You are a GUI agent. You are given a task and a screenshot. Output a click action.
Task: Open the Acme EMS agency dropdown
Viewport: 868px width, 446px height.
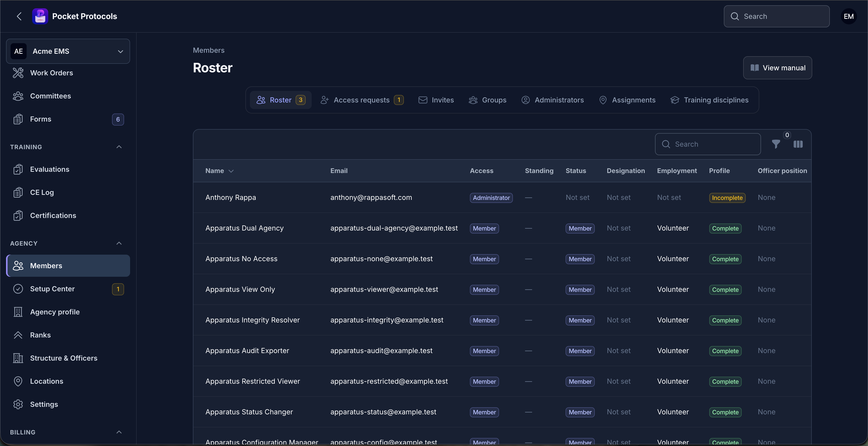coord(68,51)
